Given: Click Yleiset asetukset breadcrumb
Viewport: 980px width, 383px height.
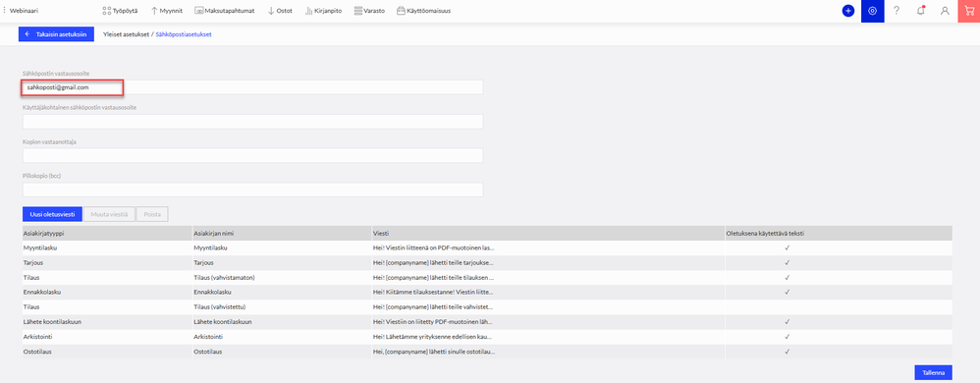Looking at the screenshot, I should 126,34.
